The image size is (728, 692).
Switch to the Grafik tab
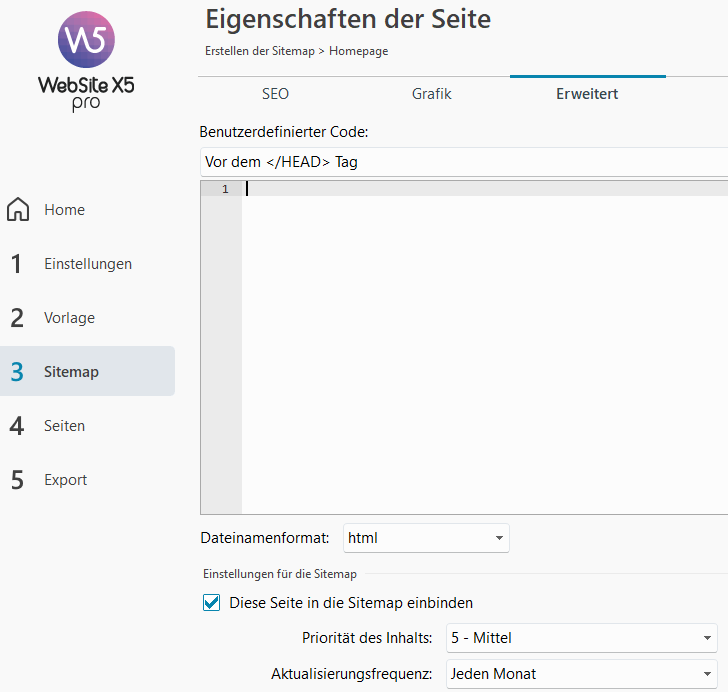(x=431, y=94)
